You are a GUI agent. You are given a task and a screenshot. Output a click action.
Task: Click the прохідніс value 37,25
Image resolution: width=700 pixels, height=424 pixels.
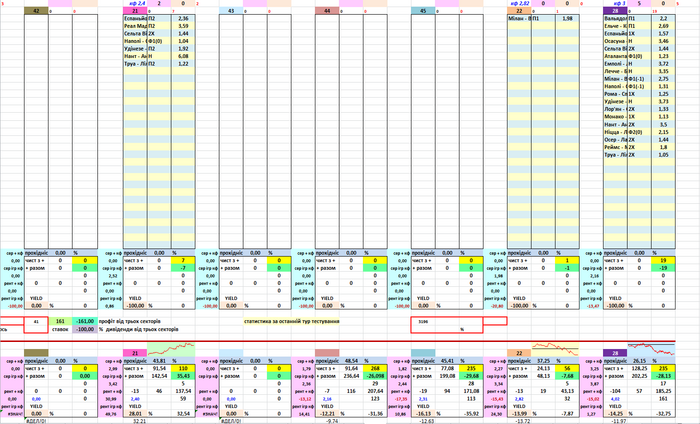543,361
